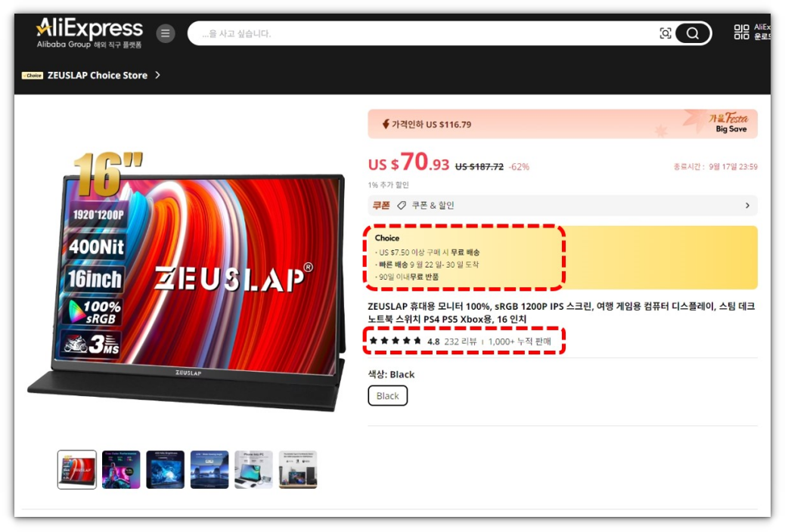
Task: Open the 232 리뷰 reviews link
Action: pos(461,342)
